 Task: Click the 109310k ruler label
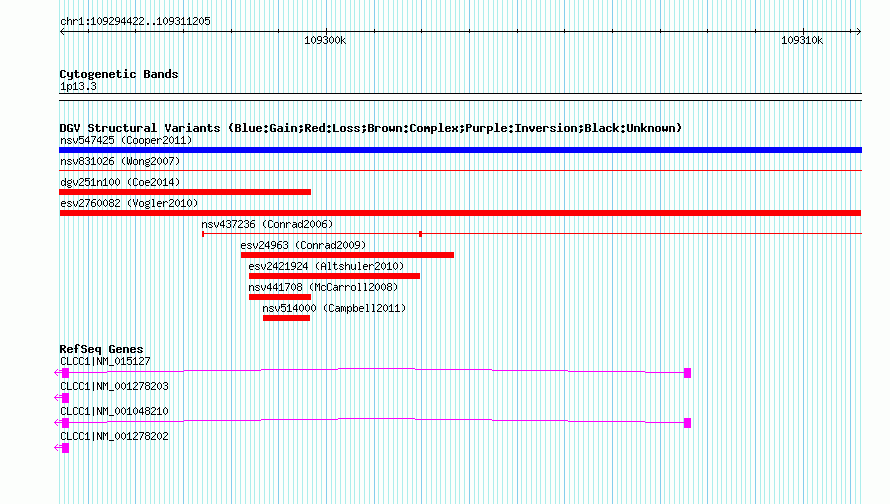801,40
